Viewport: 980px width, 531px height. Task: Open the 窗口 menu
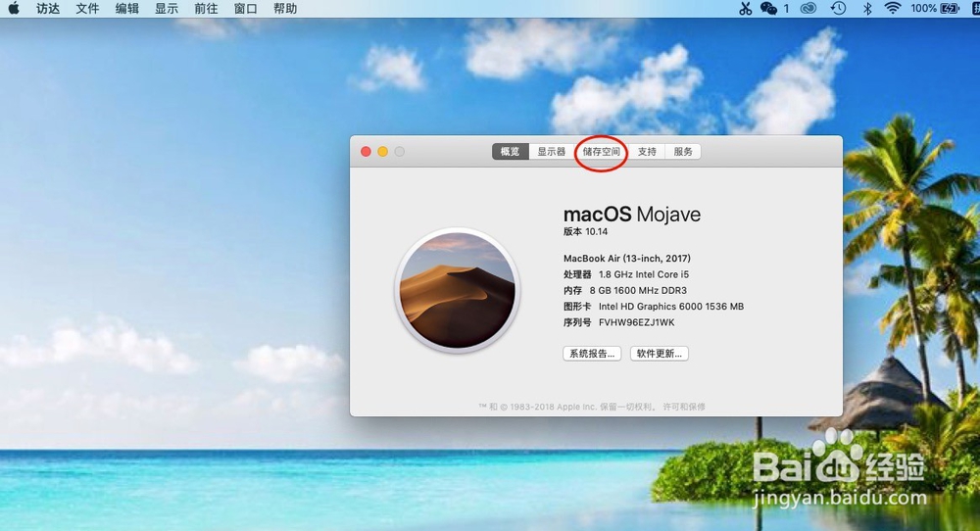pyautogui.click(x=245, y=9)
